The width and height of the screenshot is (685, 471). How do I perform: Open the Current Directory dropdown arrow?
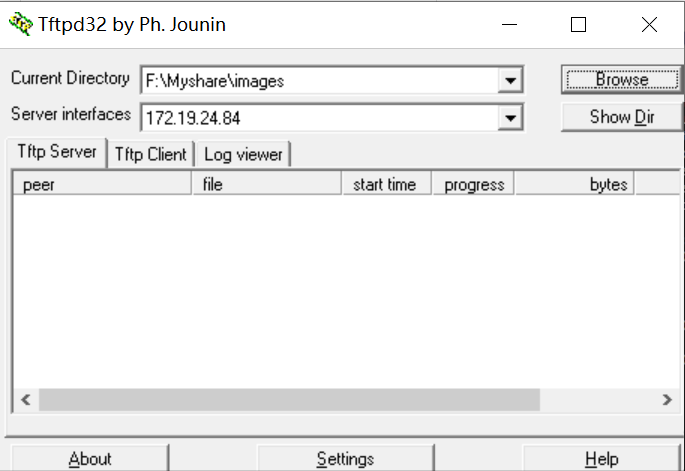[x=510, y=80]
